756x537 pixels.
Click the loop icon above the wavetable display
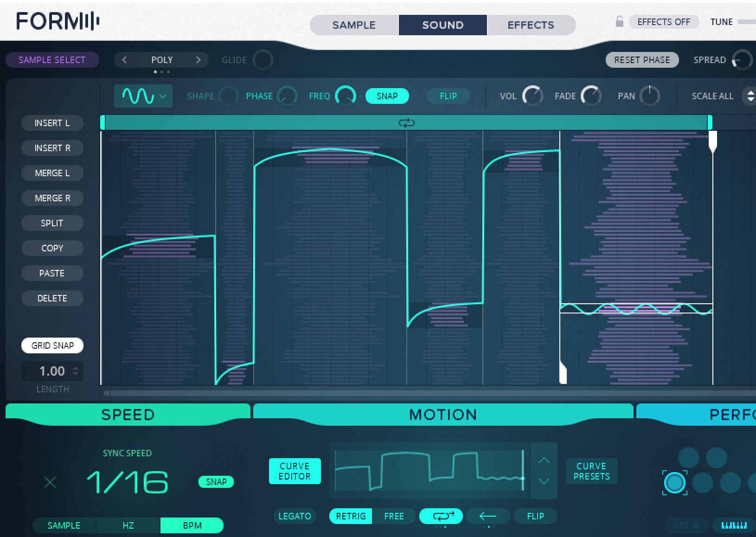tap(406, 122)
